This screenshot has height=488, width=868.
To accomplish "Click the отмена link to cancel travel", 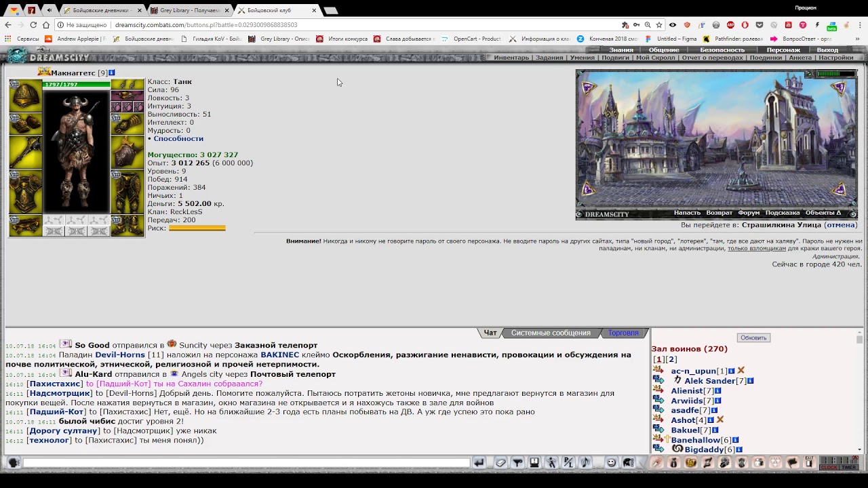I will [841, 225].
